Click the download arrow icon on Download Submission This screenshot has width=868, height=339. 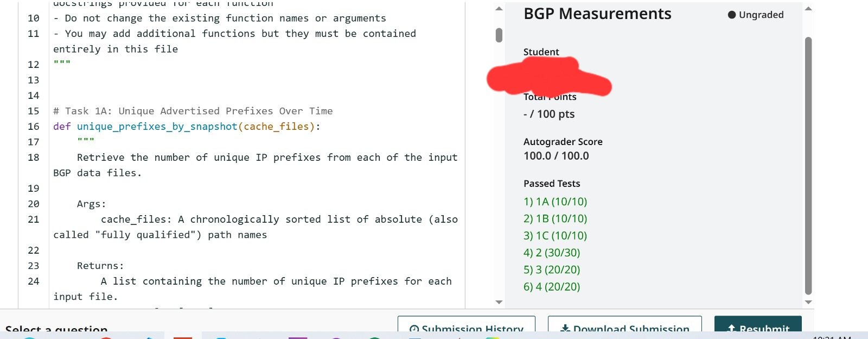point(565,329)
